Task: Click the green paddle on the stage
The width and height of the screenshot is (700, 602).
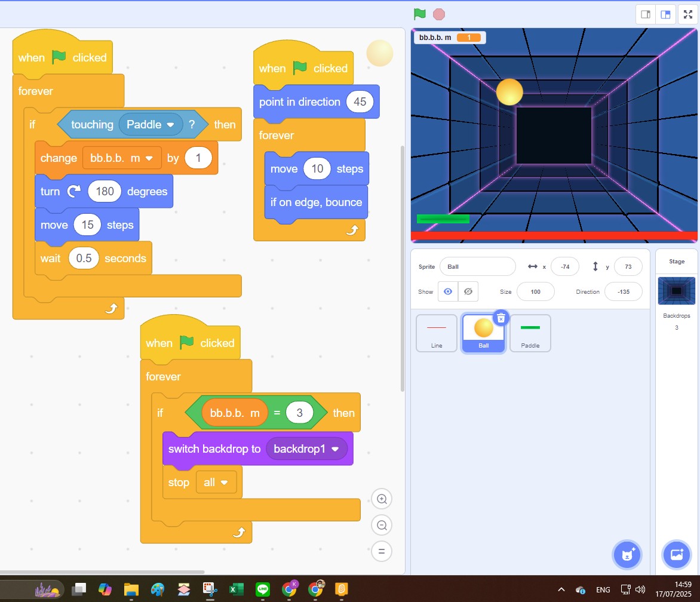Action: 443,219
